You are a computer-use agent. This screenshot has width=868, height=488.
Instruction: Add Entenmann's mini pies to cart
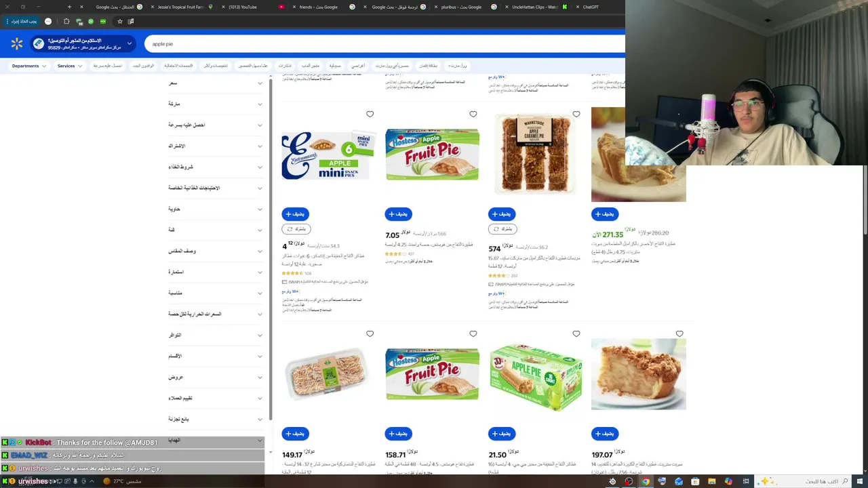(295, 214)
